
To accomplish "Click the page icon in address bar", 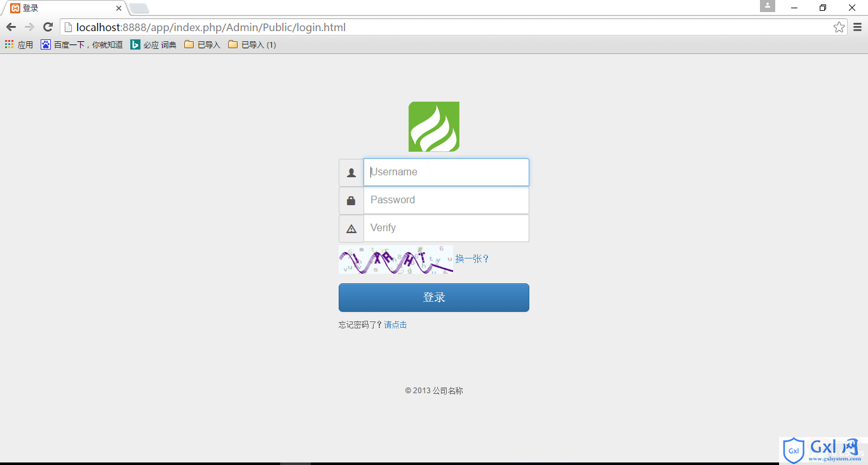I will click(x=68, y=27).
